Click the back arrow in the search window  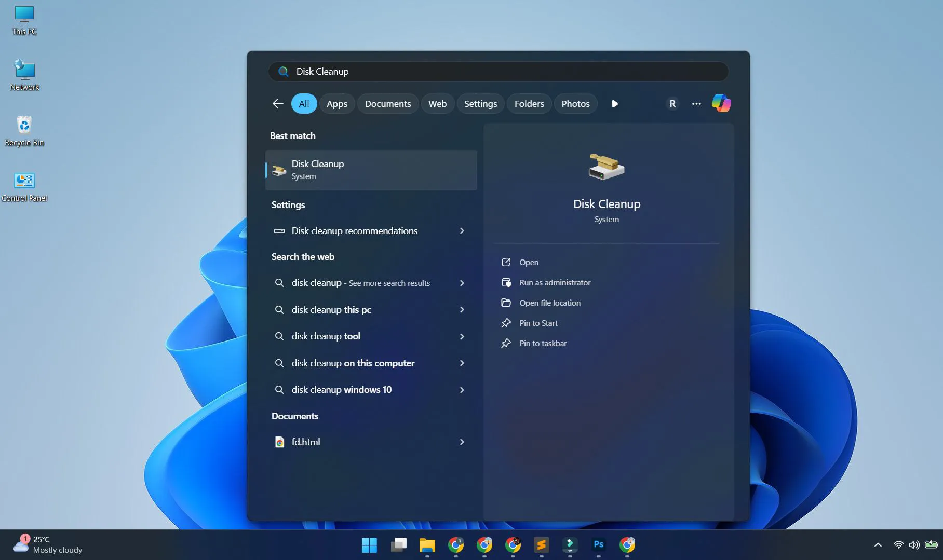(x=277, y=103)
